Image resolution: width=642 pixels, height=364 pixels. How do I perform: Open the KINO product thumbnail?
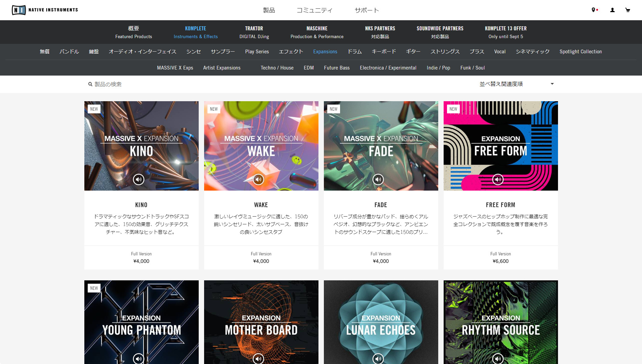(141, 146)
